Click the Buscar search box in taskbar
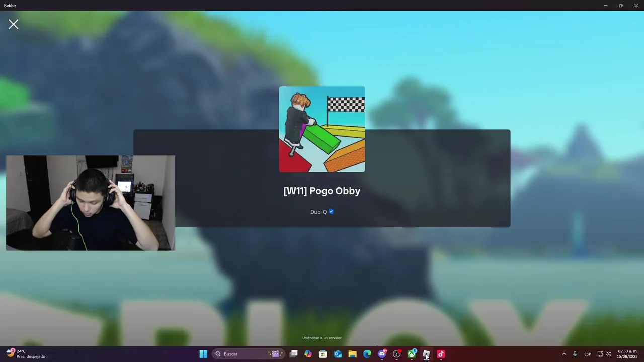 248,354
